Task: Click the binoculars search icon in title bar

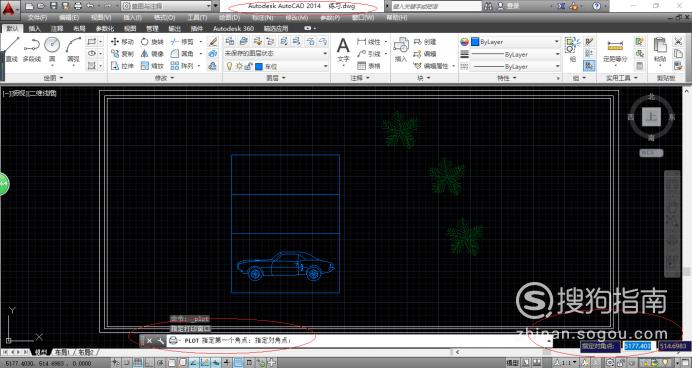Action: (488, 6)
